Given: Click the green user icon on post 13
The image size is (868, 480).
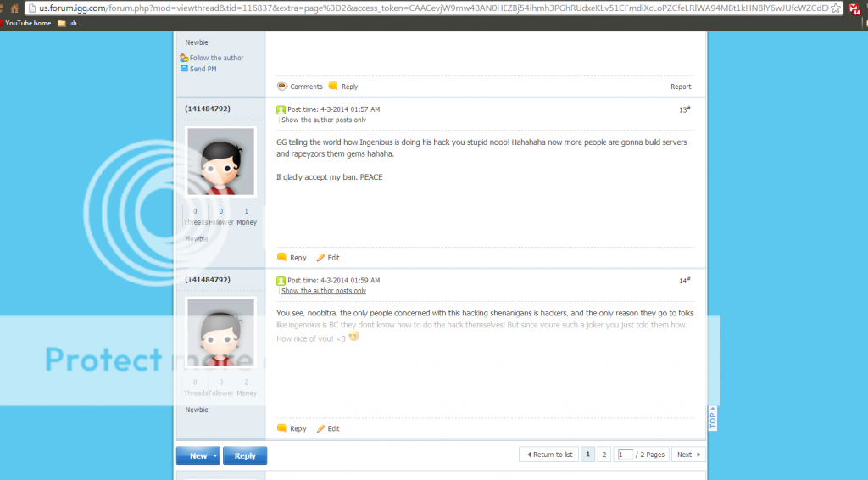Looking at the screenshot, I should [281, 109].
